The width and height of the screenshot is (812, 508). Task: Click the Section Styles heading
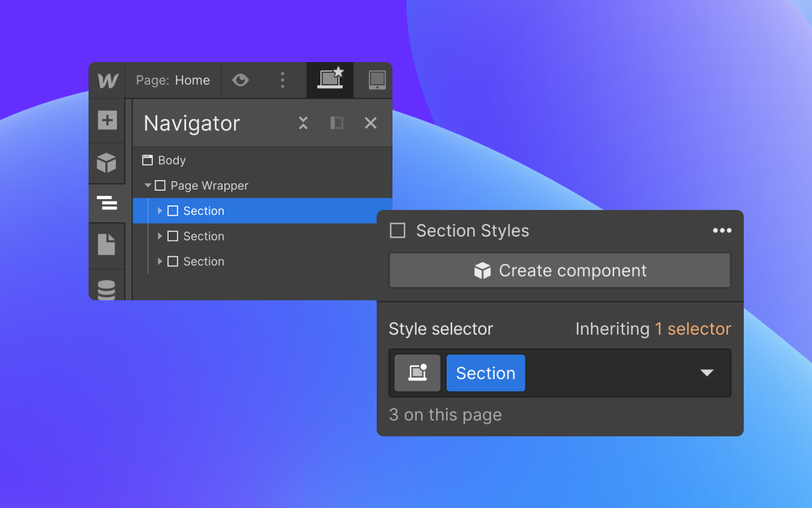pyautogui.click(x=473, y=230)
